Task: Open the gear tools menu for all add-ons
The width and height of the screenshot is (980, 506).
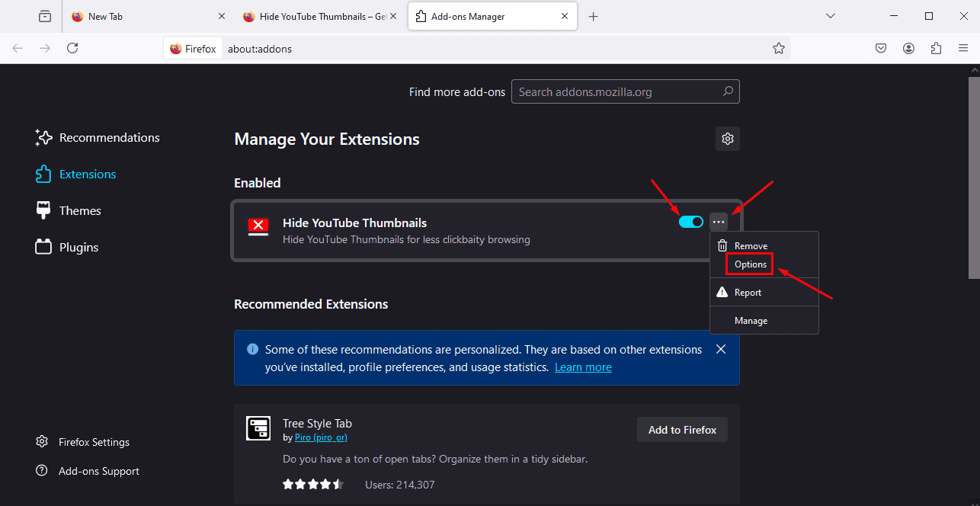Action: [x=727, y=139]
